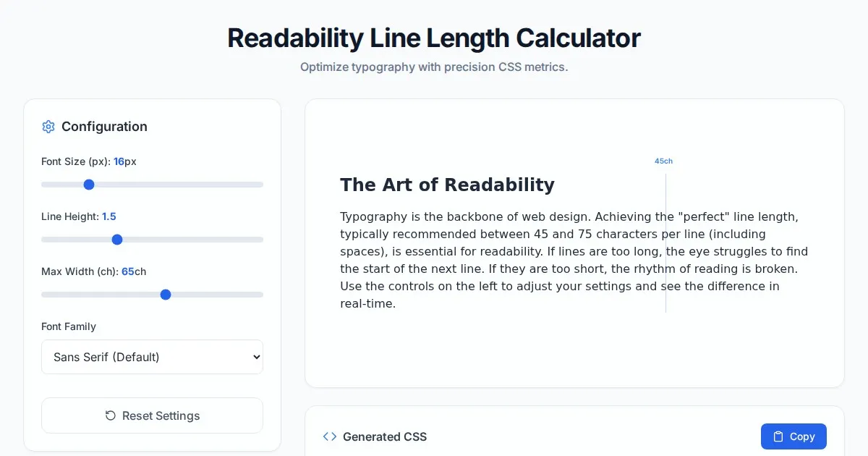Screen dimensions: 868x456
Task: Click the Configuration gear icon
Action: (x=48, y=127)
